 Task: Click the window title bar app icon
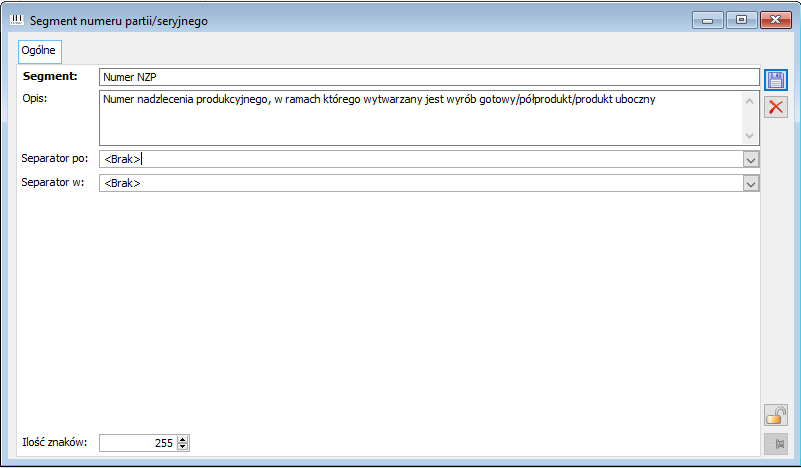click(x=17, y=20)
